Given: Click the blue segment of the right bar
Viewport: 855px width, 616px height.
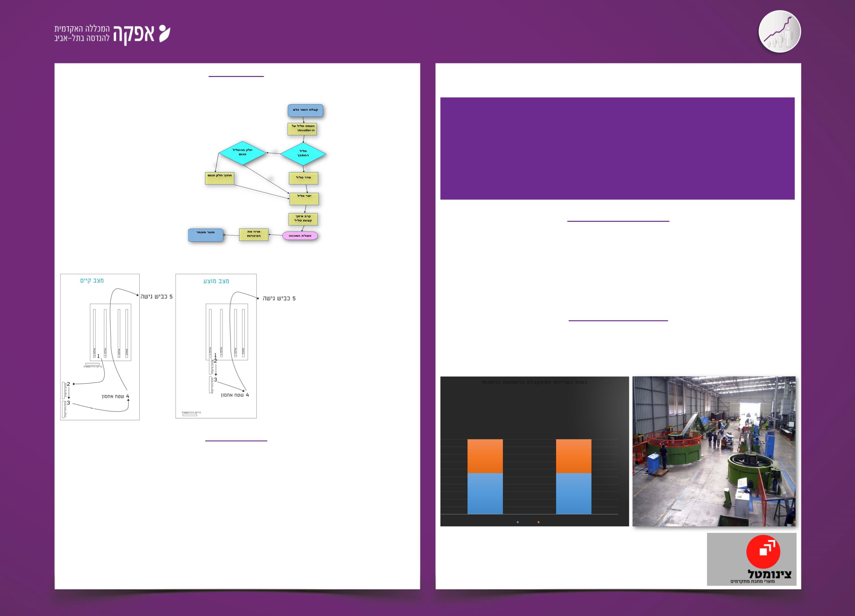Looking at the screenshot, I should [x=573, y=494].
